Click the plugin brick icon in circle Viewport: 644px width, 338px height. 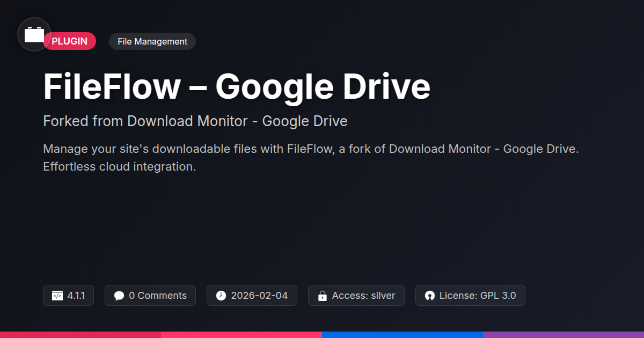[x=34, y=34]
